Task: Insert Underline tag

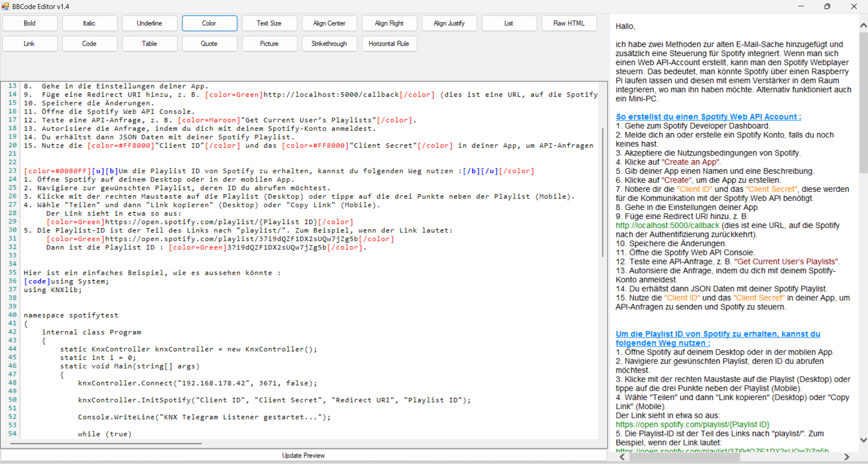Action: [x=150, y=23]
